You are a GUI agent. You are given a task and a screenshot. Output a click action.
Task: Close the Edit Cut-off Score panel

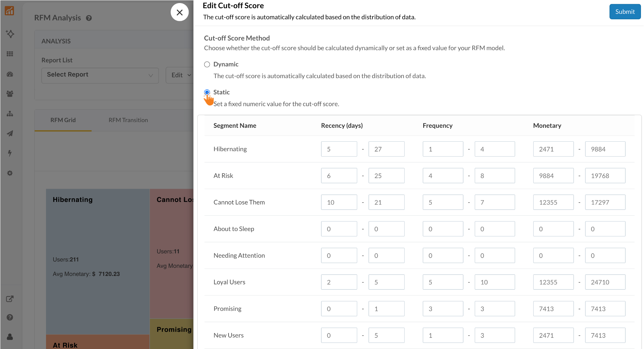[180, 12]
